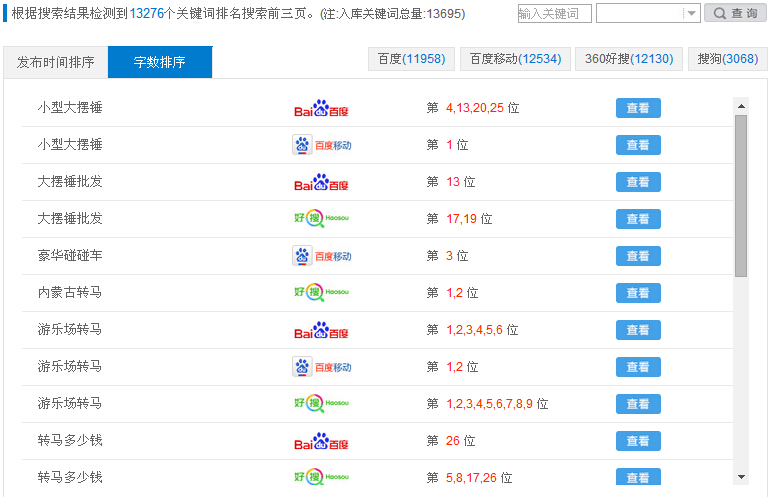Click ranking text 5,8,17,26

coord(471,478)
